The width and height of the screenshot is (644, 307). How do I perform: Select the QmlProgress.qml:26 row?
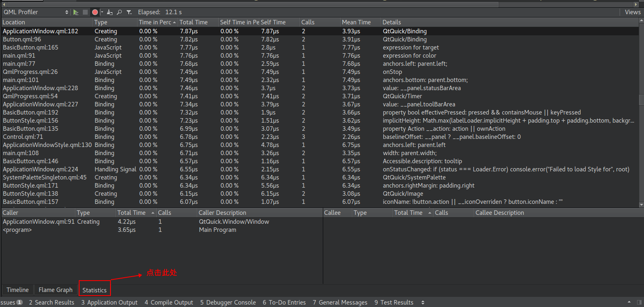tap(320, 72)
